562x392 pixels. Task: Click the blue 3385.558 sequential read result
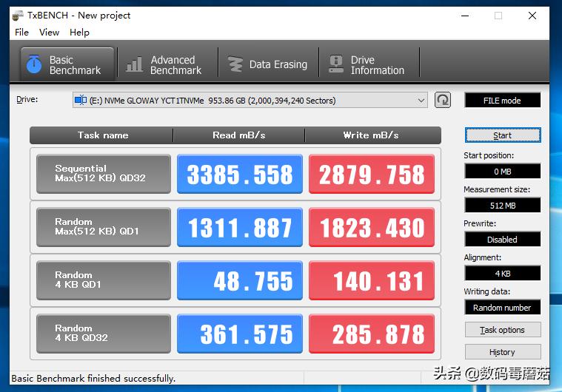pos(239,175)
